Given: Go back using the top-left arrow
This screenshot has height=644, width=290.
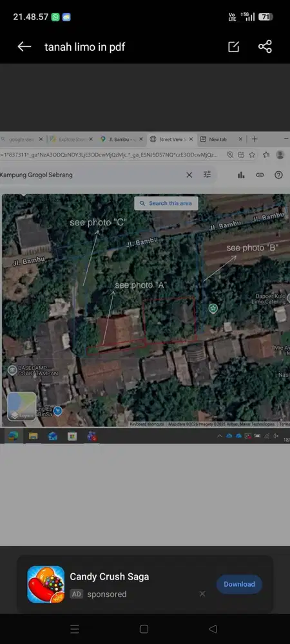Looking at the screenshot, I should point(24,47).
